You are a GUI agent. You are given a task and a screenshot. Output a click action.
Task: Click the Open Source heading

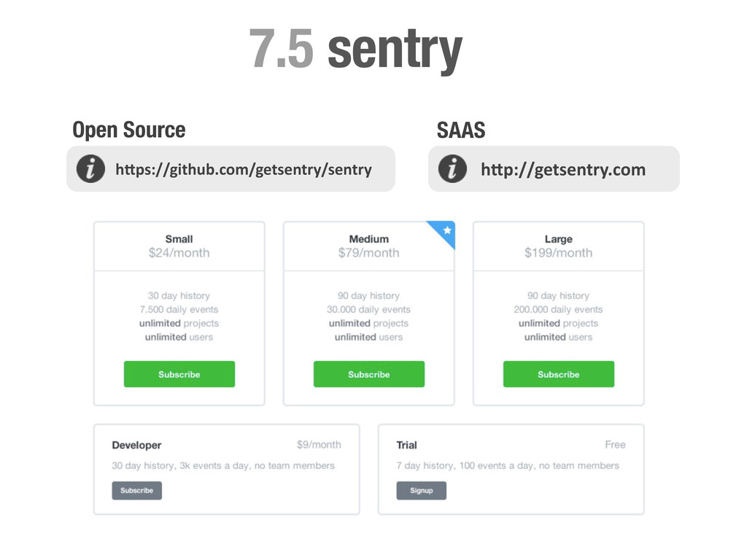coord(128,130)
